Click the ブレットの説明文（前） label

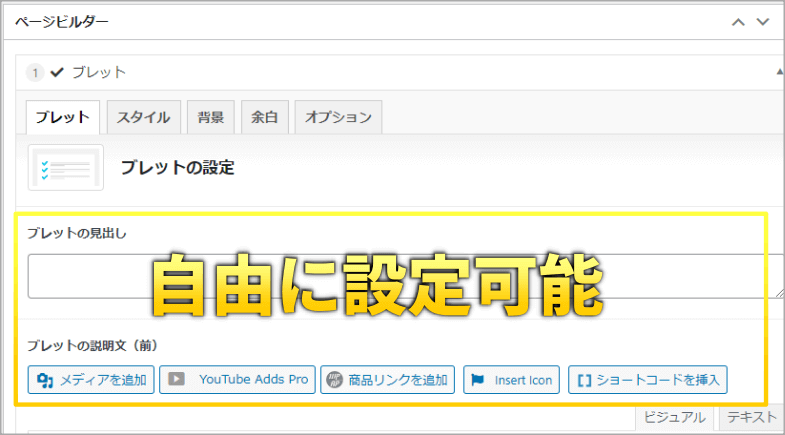click(x=93, y=345)
